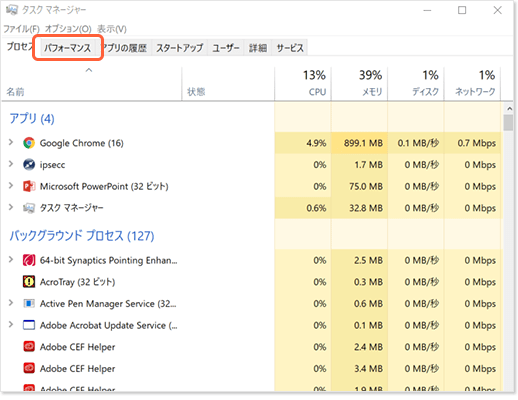The width and height of the screenshot is (518, 400).
Task: Sort by the ディスク column header
Action: 416,84
